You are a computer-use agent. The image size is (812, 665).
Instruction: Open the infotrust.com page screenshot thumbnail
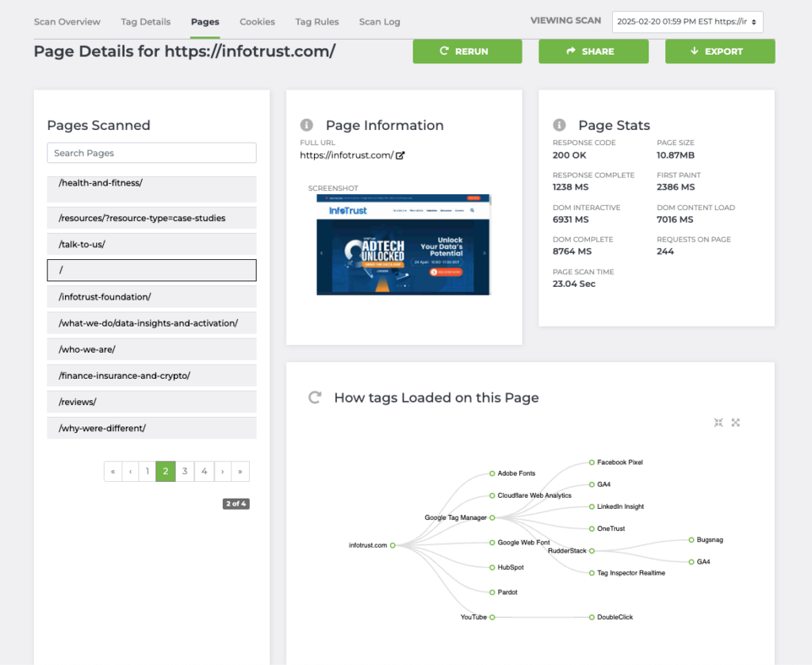[403, 244]
